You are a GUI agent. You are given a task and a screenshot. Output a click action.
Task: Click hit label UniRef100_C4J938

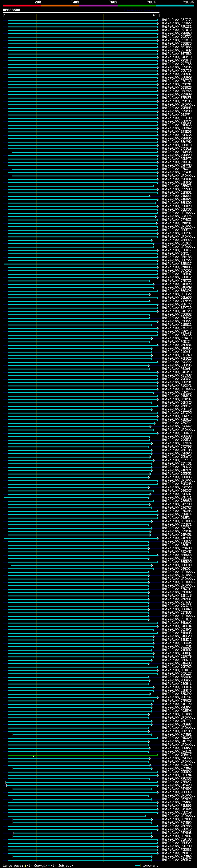tap(177, 152)
